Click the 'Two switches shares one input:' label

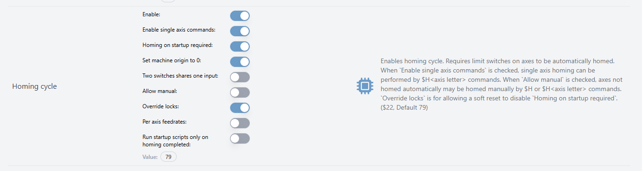click(180, 76)
